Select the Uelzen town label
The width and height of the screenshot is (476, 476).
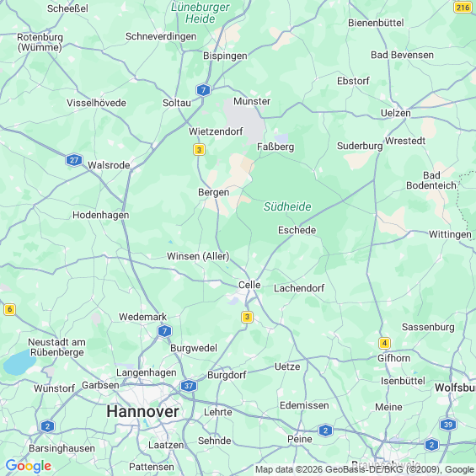coord(396,113)
